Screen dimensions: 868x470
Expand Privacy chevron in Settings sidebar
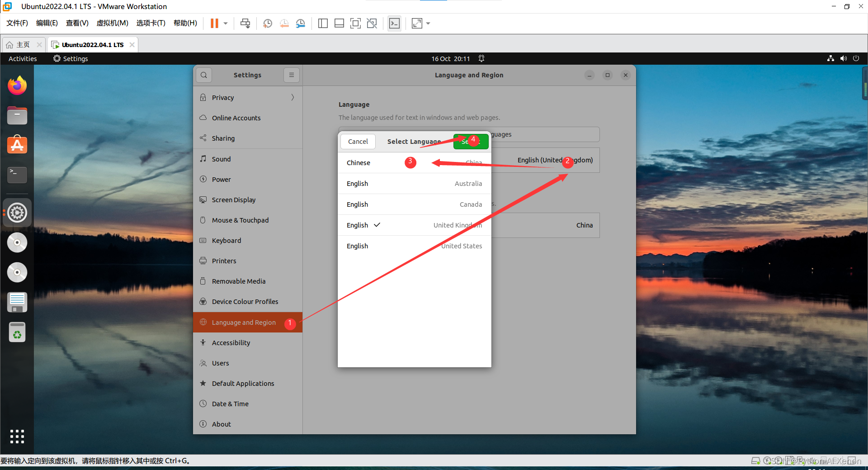(x=292, y=97)
